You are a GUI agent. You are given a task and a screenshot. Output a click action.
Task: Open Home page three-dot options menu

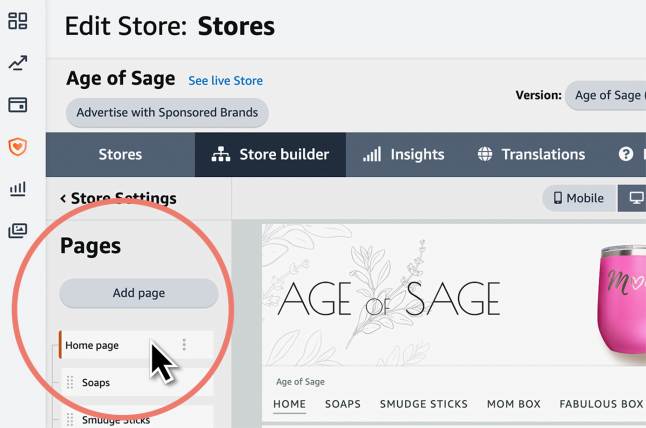coord(184,345)
